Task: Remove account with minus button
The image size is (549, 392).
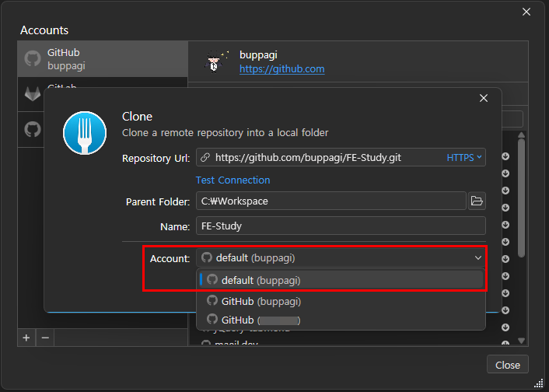Action: point(45,338)
